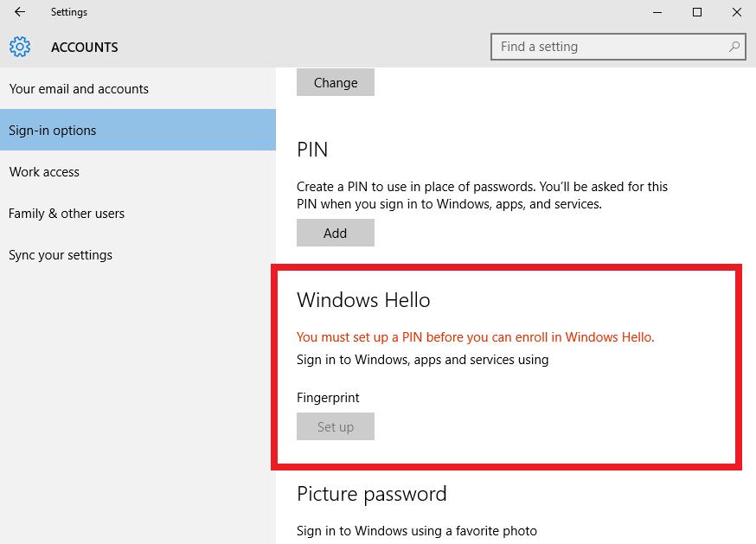Click the Fingerprint label
Image resolution: width=756 pixels, height=544 pixels.
(x=328, y=398)
